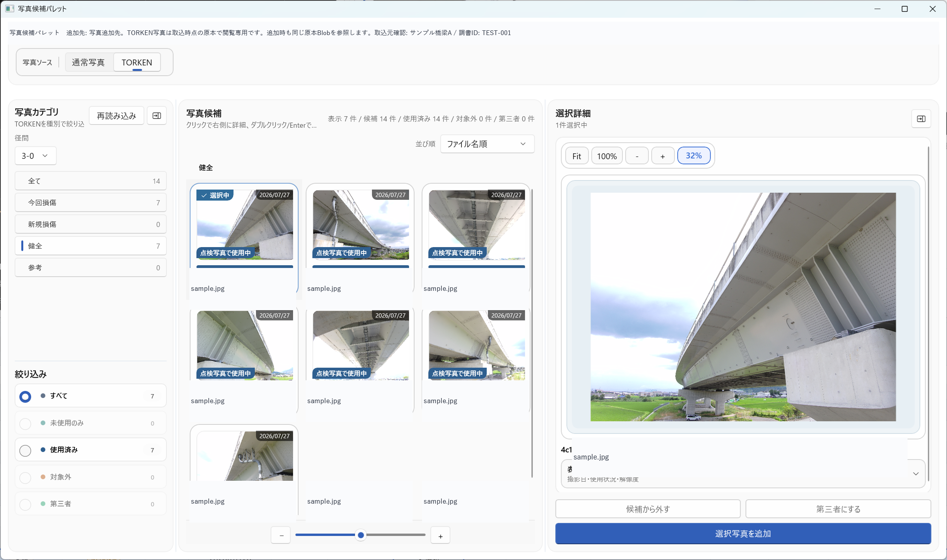
Task: Click the 写真候補 counts summary text
Action: point(431,119)
